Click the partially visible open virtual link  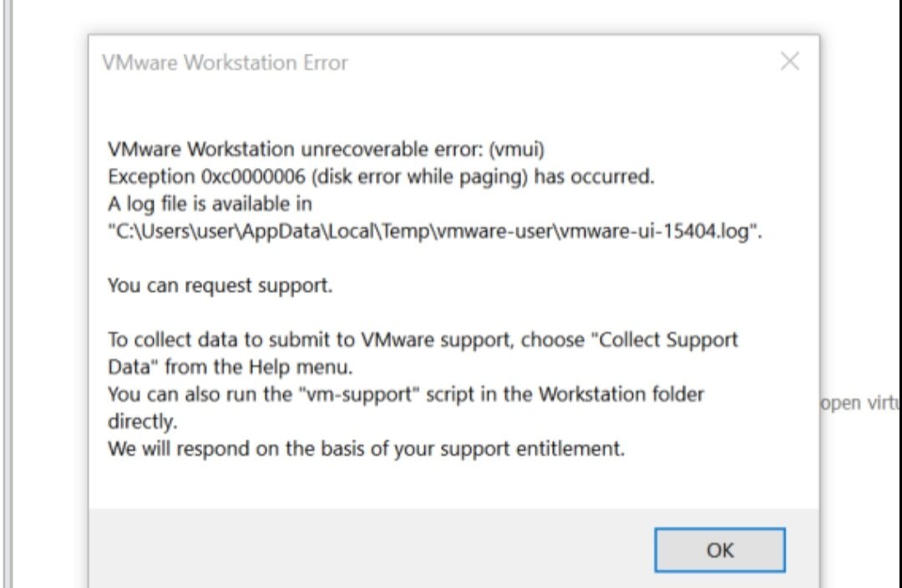click(x=860, y=403)
